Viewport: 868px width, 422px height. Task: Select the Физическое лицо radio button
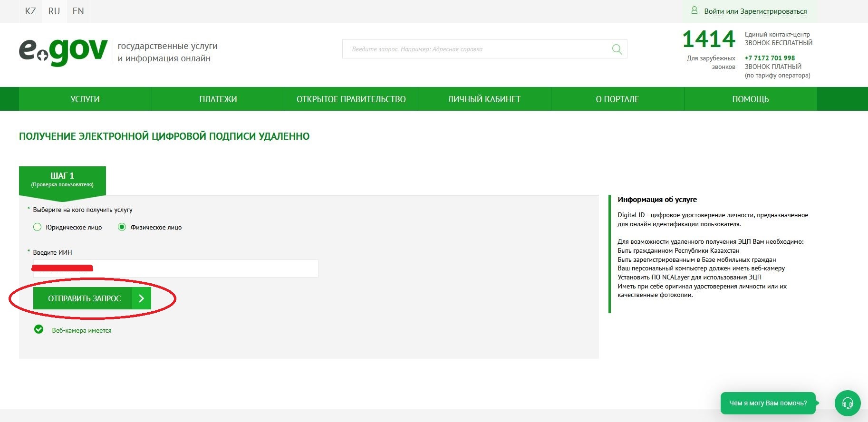[x=122, y=227]
